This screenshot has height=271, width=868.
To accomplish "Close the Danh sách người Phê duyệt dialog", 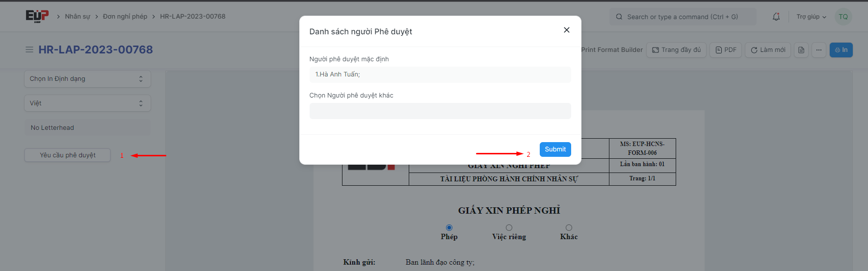I will coord(566,30).
